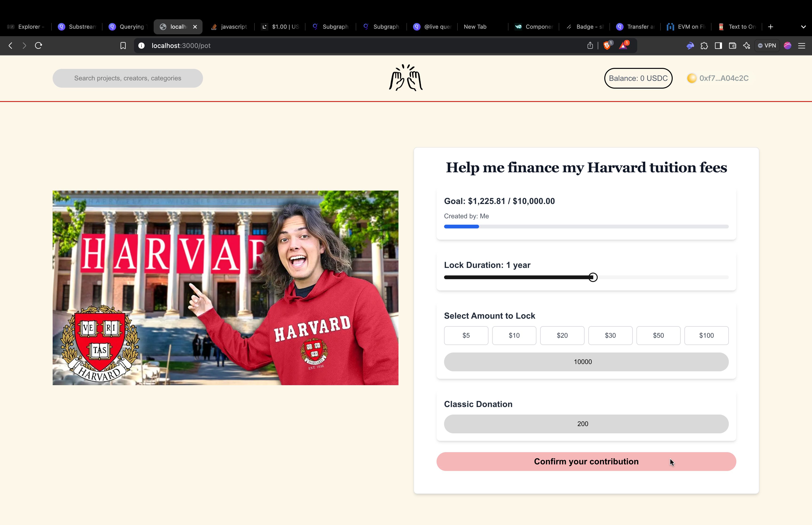Switch to the $1.00 | US tab
This screenshot has height=525, width=812.
point(280,27)
